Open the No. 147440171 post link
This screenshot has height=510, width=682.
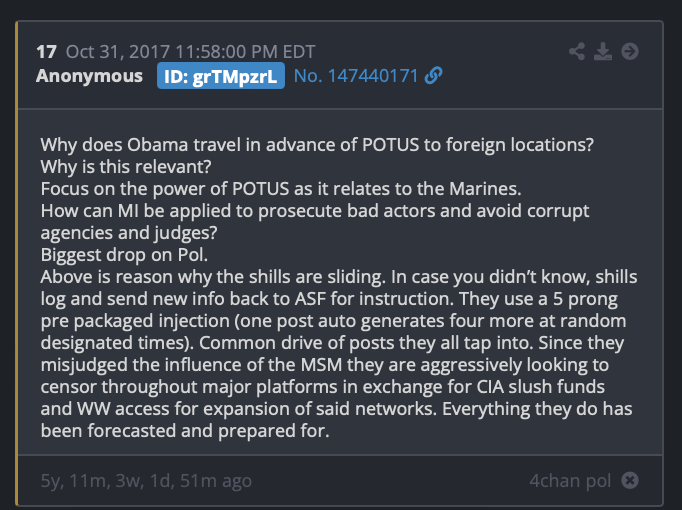[356, 76]
